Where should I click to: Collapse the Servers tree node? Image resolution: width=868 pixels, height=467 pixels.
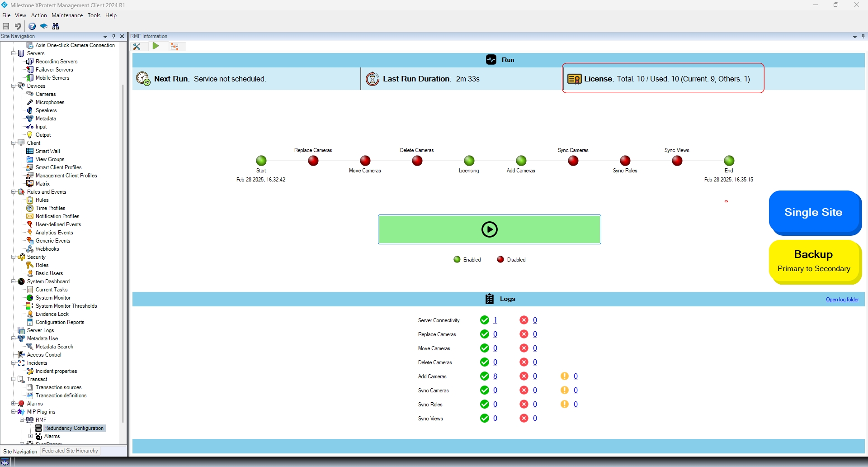coord(14,53)
